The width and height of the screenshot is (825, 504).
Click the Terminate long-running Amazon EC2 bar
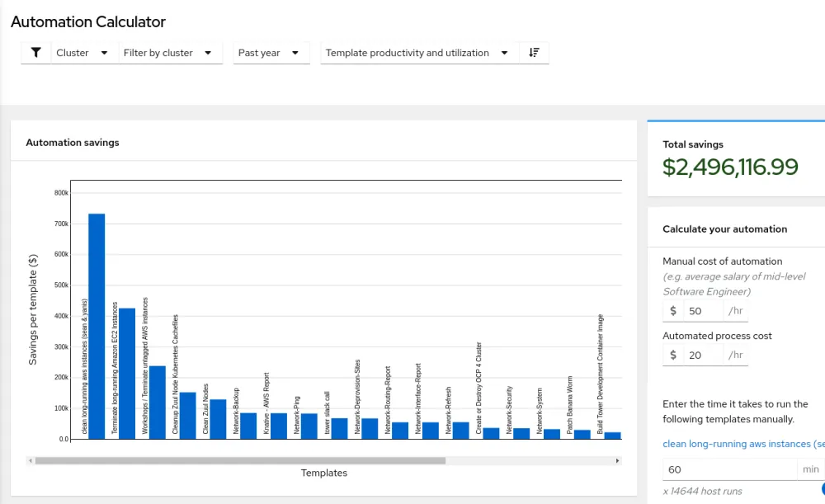(127, 373)
